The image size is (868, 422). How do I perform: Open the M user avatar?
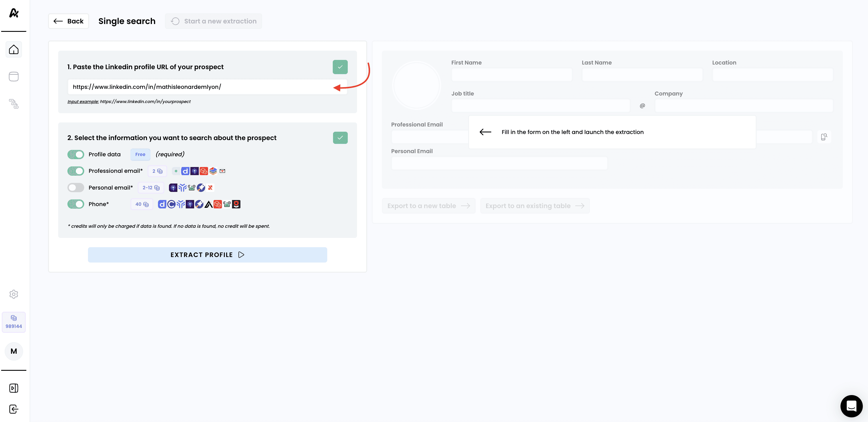pyautogui.click(x=14, y=351)
